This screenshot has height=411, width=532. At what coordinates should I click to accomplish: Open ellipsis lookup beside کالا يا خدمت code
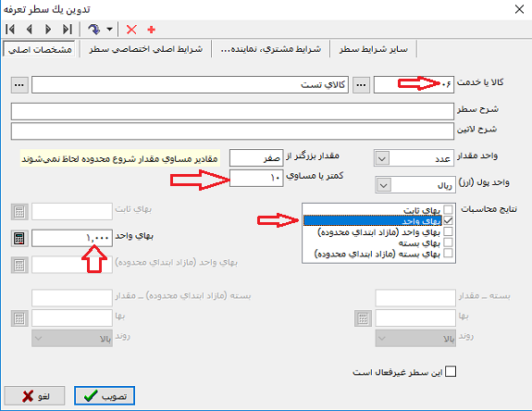pos(361,85)
